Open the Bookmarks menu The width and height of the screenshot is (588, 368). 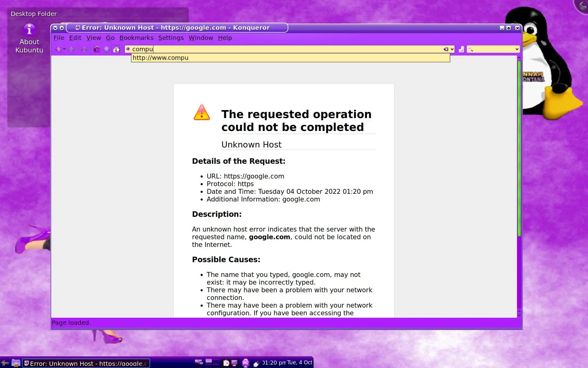point(136,38)
